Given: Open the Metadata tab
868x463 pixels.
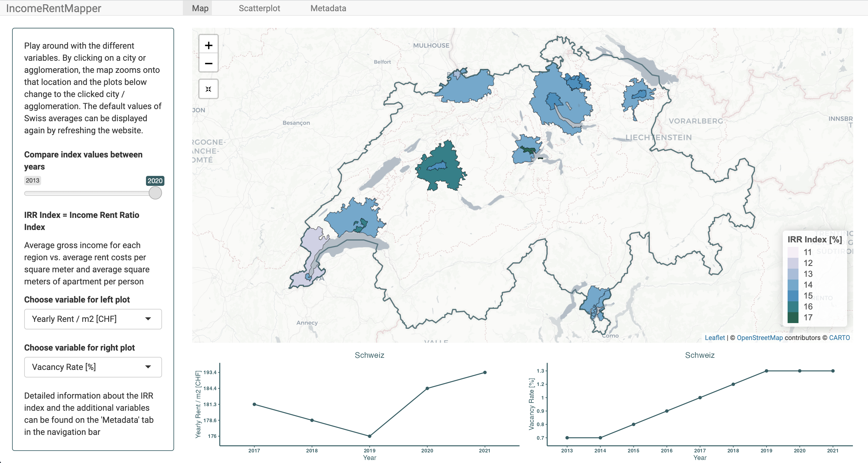Looking at the screenshot, I should [328, 8].
